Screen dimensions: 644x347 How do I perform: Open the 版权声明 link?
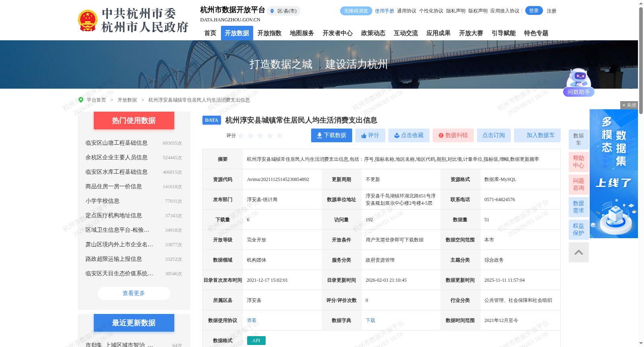tap(478, 11)
